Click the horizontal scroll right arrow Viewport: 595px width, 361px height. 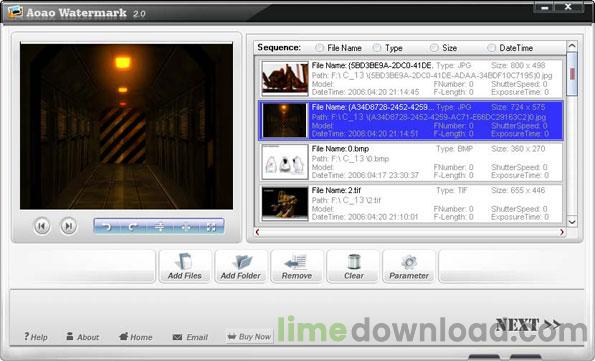click(x=562, y=232)
